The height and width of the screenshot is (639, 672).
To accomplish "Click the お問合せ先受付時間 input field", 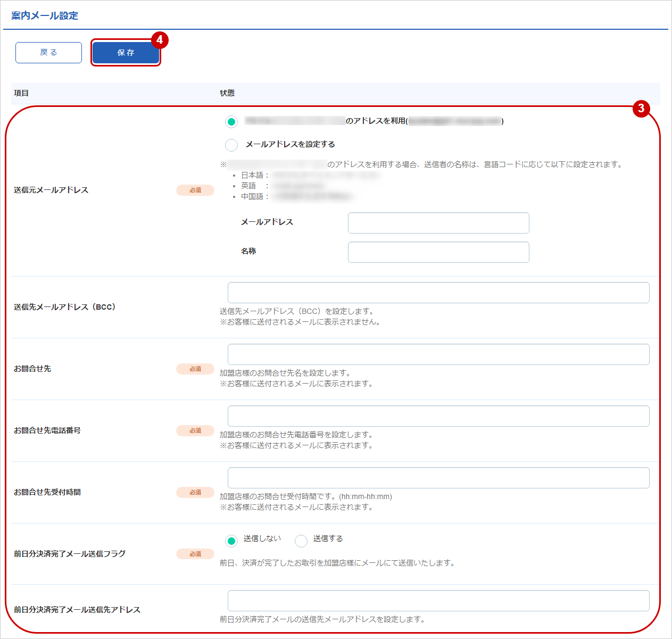I will pyautogui.click(x=438, y=478).
